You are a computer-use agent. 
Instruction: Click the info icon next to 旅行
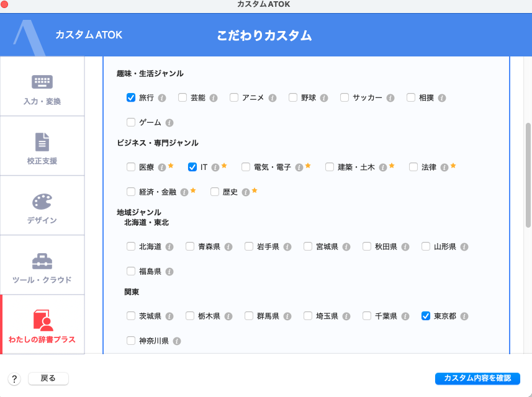[162, 98]
